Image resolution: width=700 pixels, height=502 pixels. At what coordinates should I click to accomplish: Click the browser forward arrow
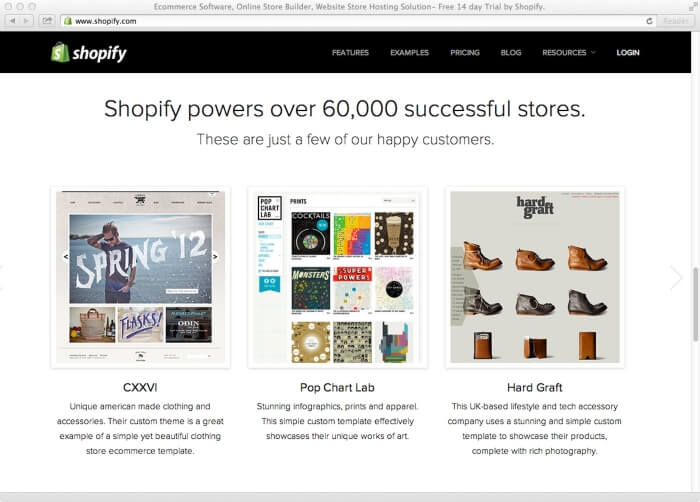pyautogui.click(x=26, y=21)
